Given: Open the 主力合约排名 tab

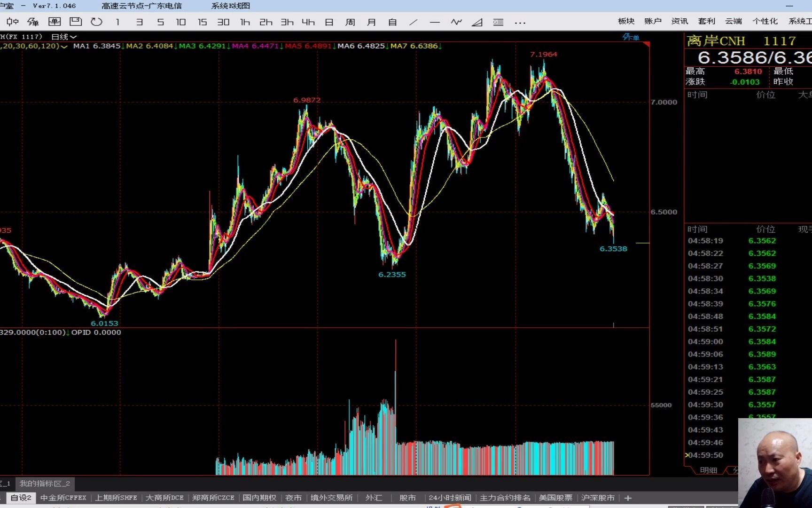Looking at the screenshot, I should (x=505, y=498).
